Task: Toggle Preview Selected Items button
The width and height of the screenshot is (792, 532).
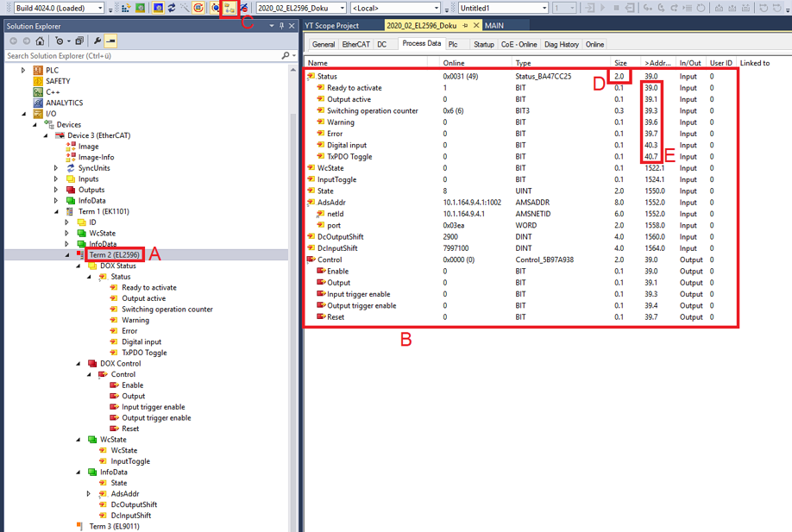Action: click(111, 41)
